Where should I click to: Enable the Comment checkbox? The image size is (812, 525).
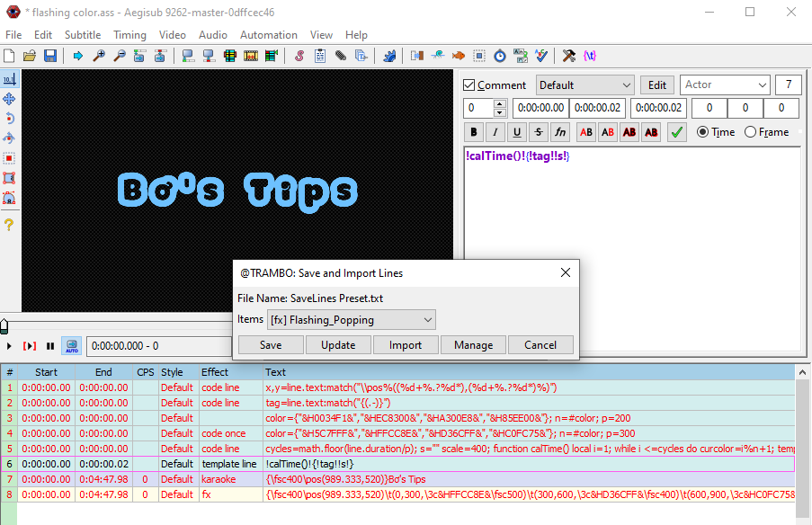(x=468, y=85)
